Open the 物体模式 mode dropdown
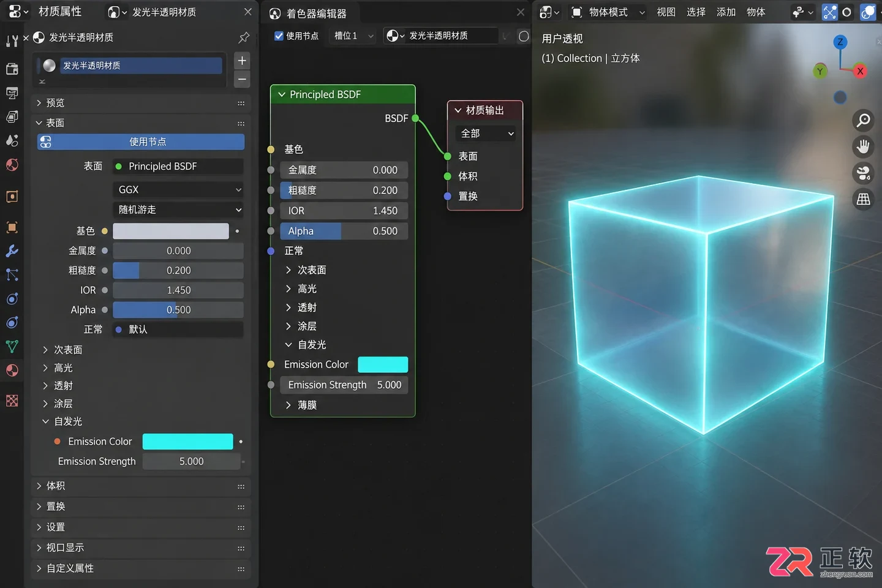The width and height of the screenshot is (882, 588). [607, 12]
